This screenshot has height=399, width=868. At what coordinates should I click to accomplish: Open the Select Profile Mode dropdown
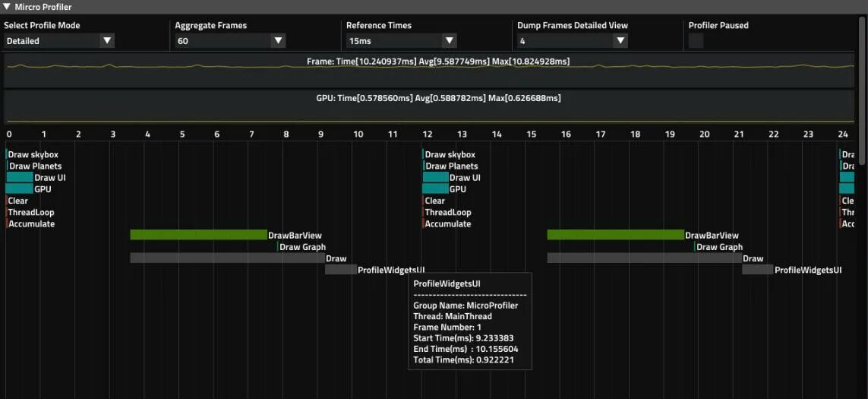(59, 40)
